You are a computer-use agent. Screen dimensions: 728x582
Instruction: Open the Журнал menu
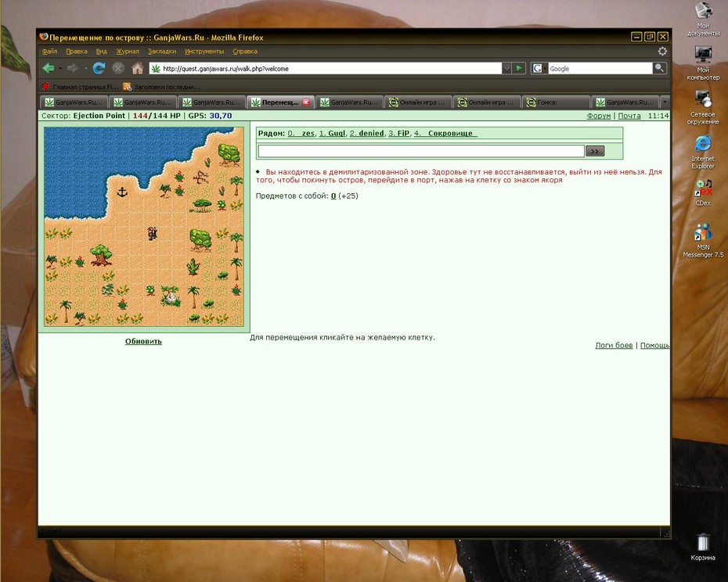pos(128,51)
